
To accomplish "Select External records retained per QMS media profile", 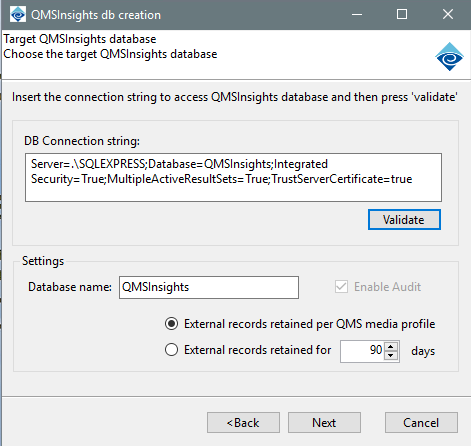I will pos(172,324).
